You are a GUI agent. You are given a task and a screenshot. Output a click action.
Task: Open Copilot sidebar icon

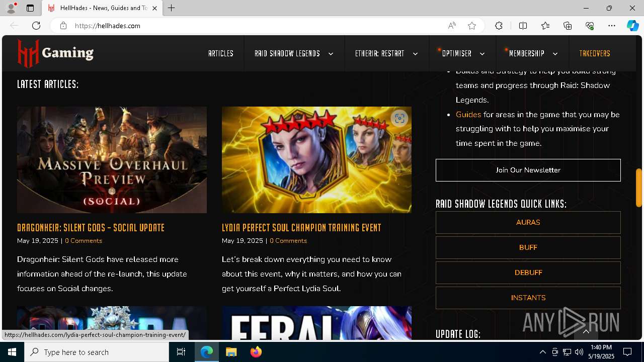pyautogui.click(x=632, y=26)
